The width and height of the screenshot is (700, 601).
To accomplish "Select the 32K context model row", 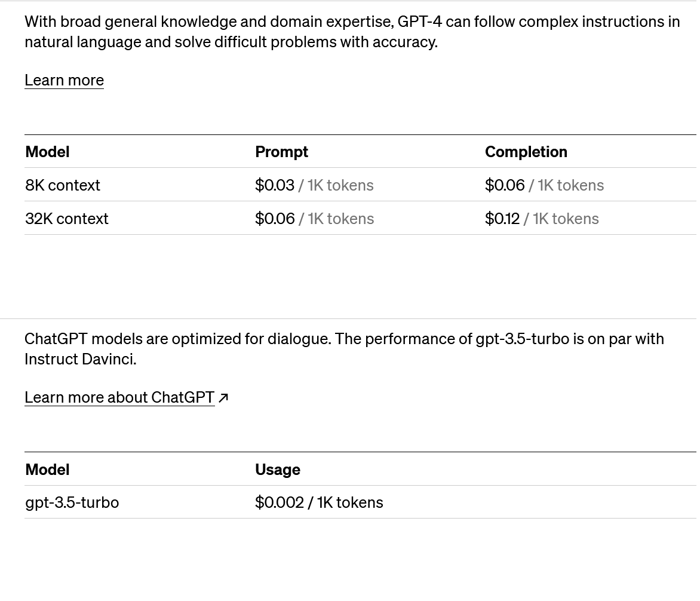I will 360,218.
